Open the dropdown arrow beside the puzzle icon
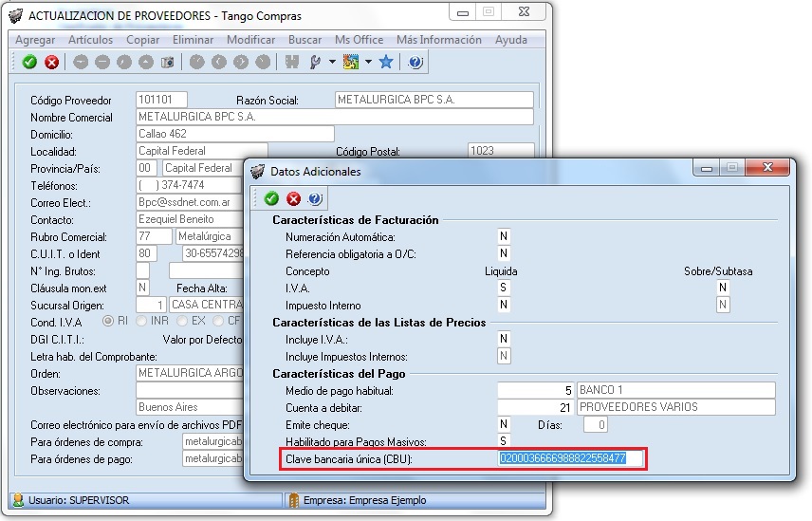 click(368, 62)
